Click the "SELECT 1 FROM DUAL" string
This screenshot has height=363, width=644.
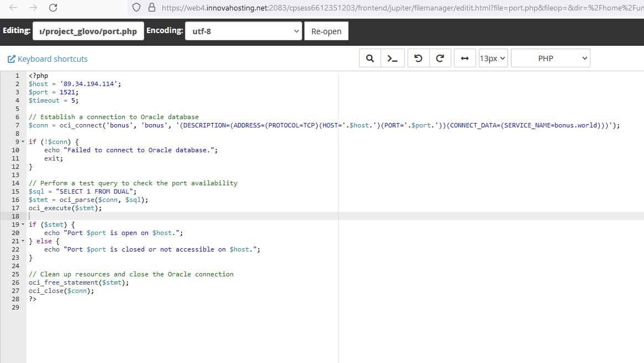point(94,191)
